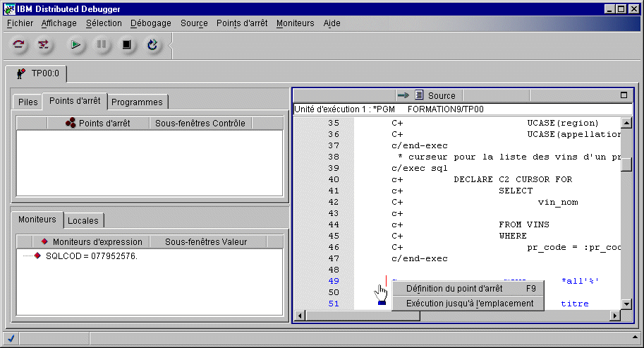644x348 pixels.
Task: Click the Step Into toolbar icon
Action: tap(44, 45)
